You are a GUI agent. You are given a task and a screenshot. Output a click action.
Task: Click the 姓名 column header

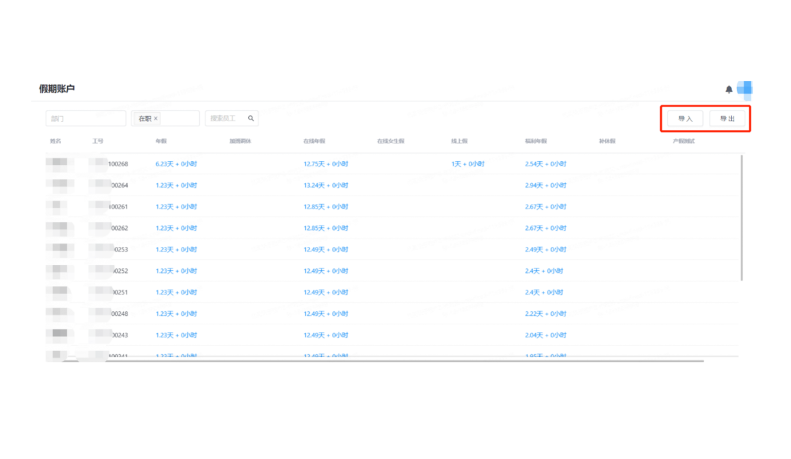coord(56,142)
